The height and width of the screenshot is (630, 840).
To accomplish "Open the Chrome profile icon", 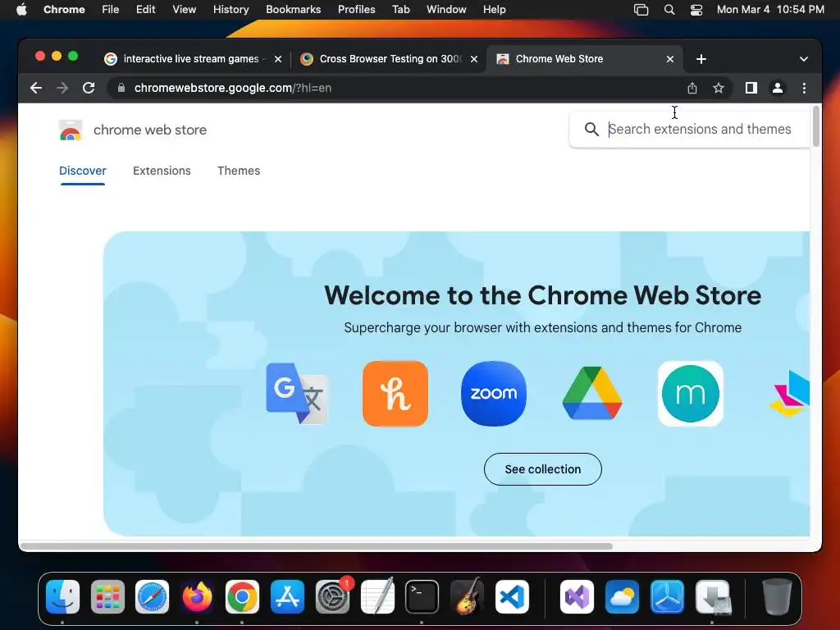I will click(778, 88).
